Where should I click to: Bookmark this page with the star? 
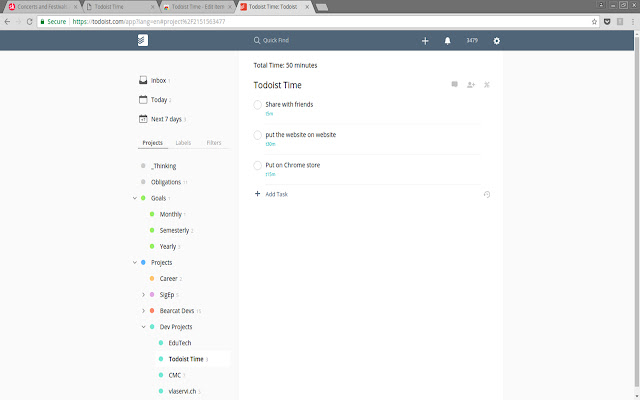594,22
